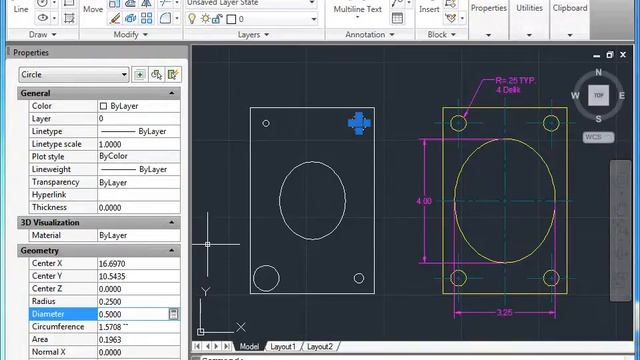Toggle layer lock padlock icon
The image size is (640, 360).
(x=217, y=19)
